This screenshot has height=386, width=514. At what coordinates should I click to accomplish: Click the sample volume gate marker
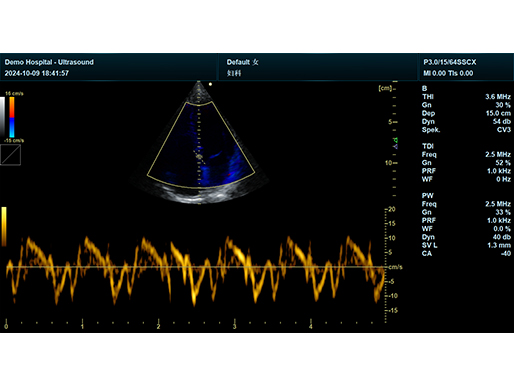(200, 156)
